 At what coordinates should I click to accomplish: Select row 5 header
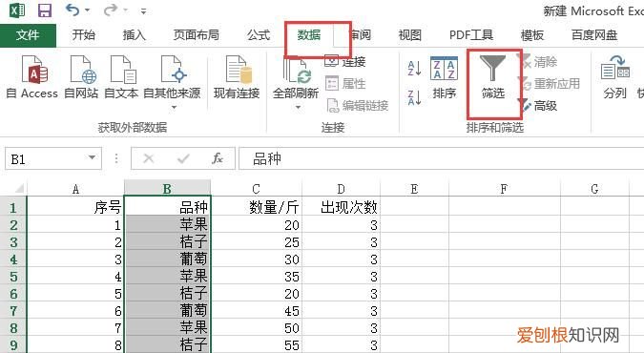tap(13, 276)
